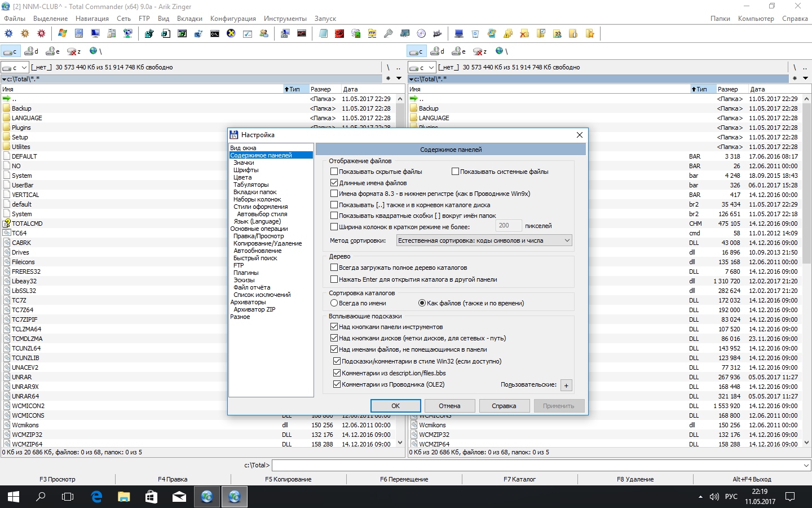812x508 pixels.
Task: Click the FTP connection toolbar icon
Action: 372,33
